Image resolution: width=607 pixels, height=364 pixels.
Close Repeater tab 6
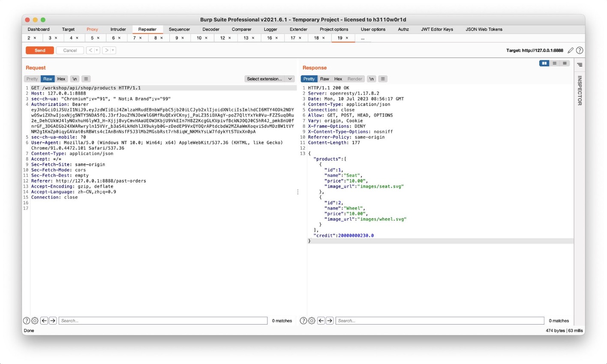120,38
